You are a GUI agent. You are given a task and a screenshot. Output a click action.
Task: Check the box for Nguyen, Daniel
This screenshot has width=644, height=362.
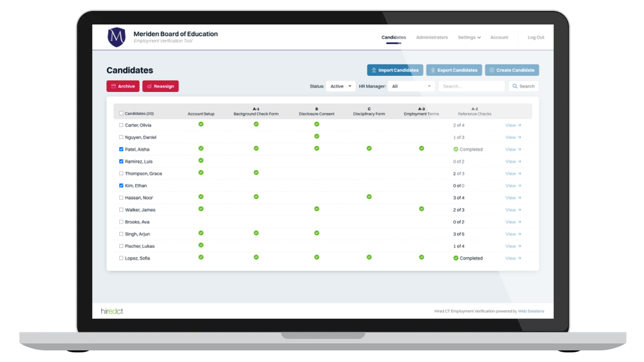coord(121,137)
